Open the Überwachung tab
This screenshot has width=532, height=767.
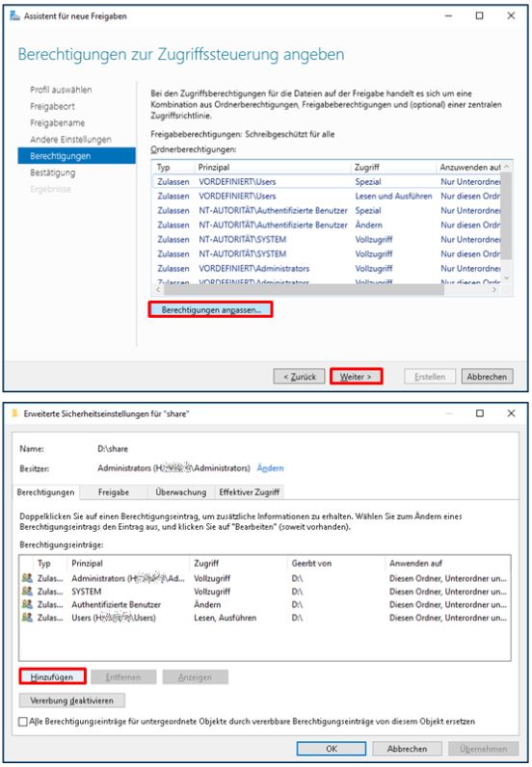tap(180, 492)
